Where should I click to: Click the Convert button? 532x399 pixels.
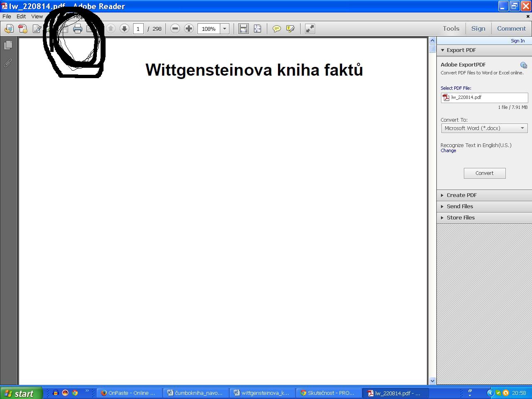pyautogui.click(x=485, y=173)
